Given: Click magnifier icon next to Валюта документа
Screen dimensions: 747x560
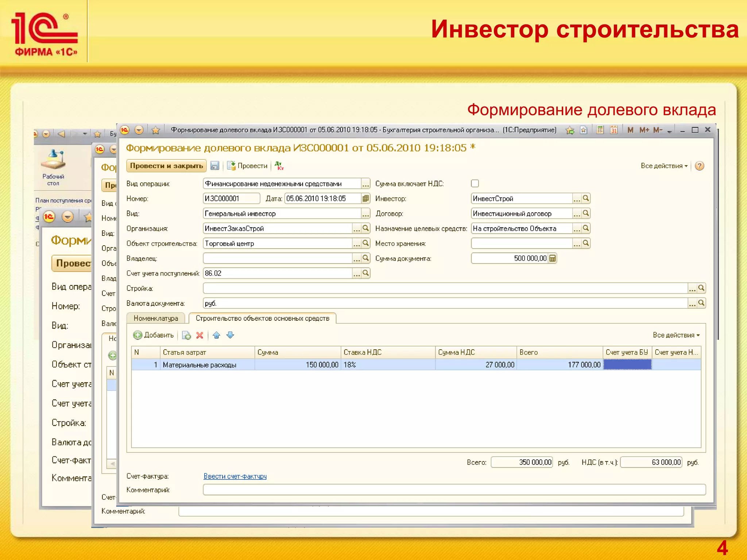Looking at the screenshot, I should pyautogui.click(x=701, y=303).
